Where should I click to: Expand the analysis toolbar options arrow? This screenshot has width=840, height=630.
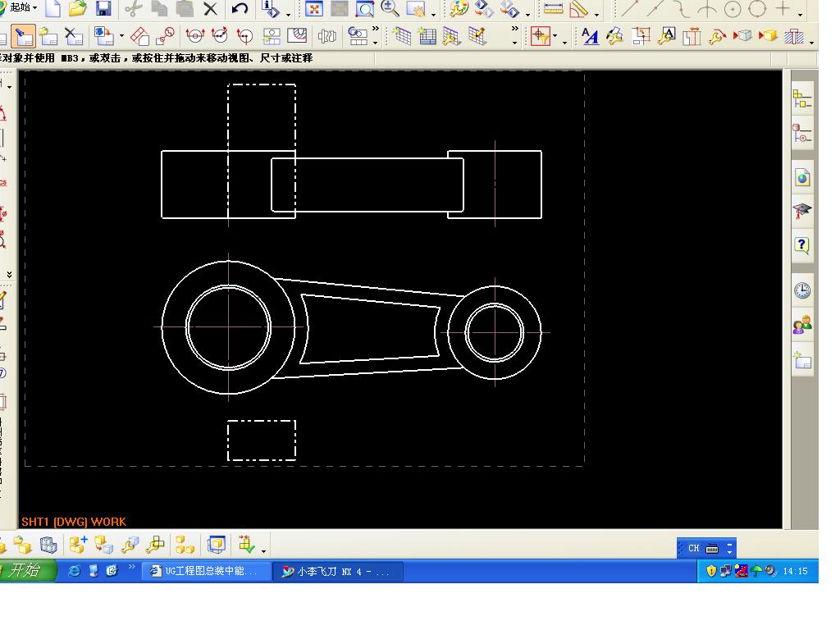pos(597,15)
